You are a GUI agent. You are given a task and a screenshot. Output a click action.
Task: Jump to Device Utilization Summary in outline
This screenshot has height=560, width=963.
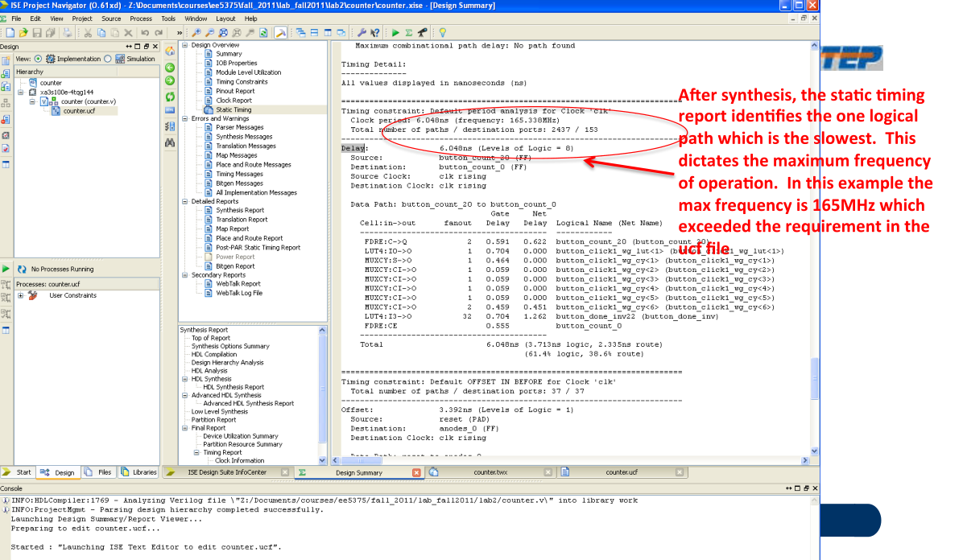pyautogui.click(x=240, y=436)
